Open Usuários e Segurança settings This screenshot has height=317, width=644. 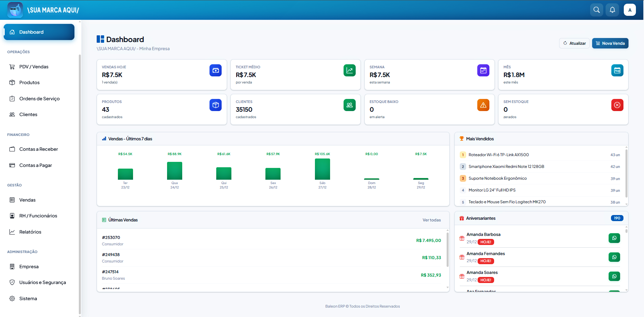[42, 282]
